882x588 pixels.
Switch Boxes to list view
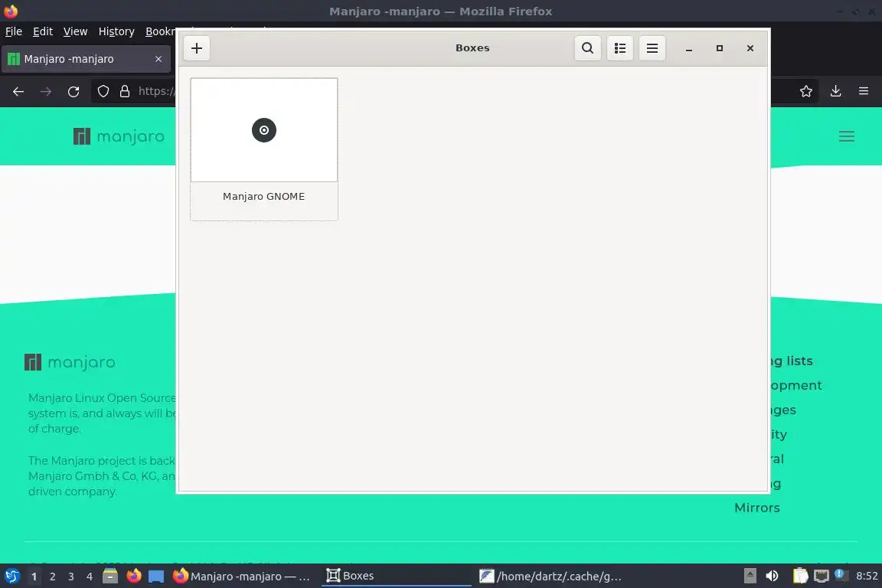(620, 48)
